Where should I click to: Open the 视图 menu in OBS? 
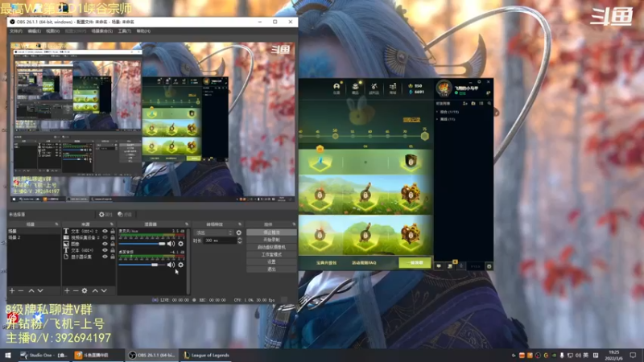click(52, 31)
